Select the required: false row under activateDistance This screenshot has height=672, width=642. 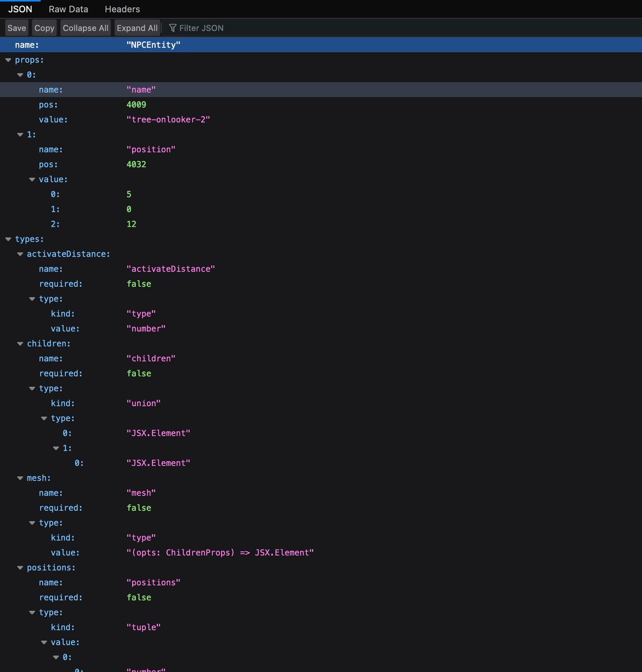coord(321,284)
